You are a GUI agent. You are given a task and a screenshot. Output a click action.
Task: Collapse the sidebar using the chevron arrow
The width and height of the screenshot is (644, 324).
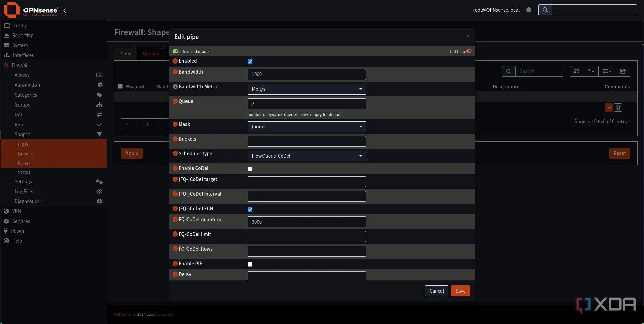[x=65, y=10]
